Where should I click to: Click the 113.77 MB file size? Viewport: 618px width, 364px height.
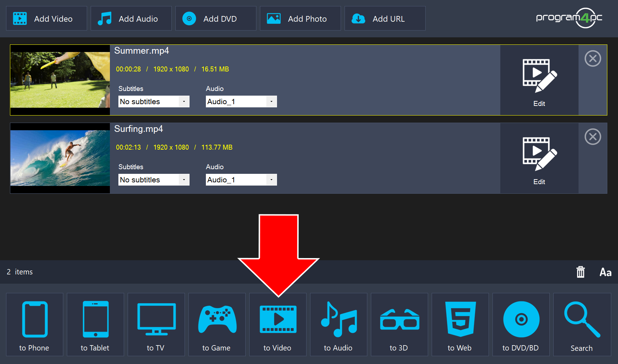(x=217, y=148)
